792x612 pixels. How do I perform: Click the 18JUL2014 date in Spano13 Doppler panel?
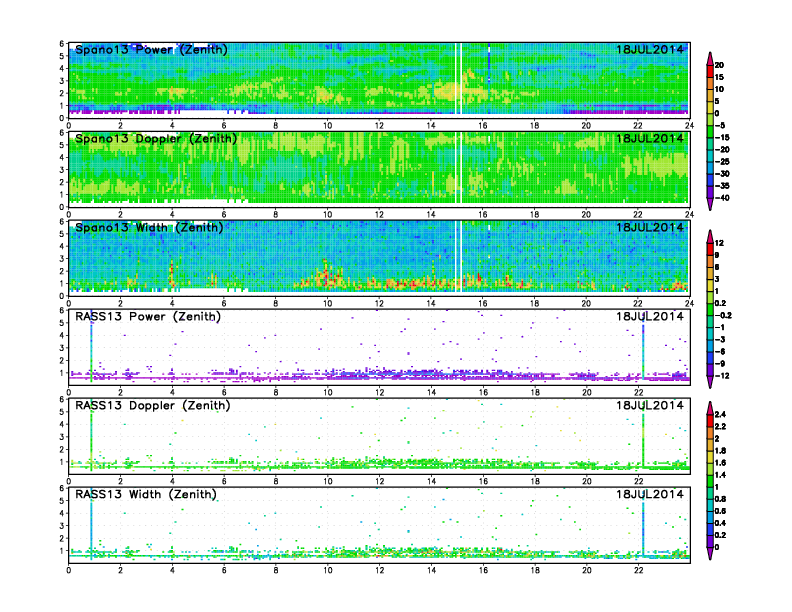pos(650,138)
